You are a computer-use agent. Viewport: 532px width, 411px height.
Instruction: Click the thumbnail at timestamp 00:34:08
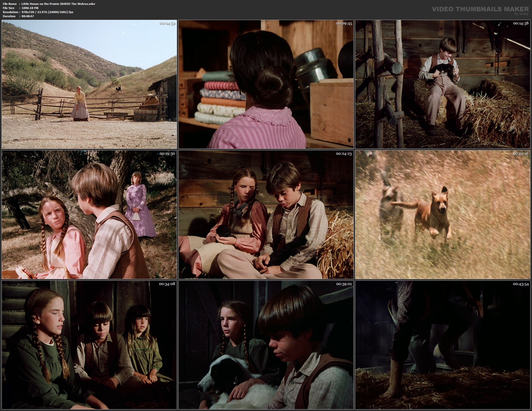coord(89,345)
